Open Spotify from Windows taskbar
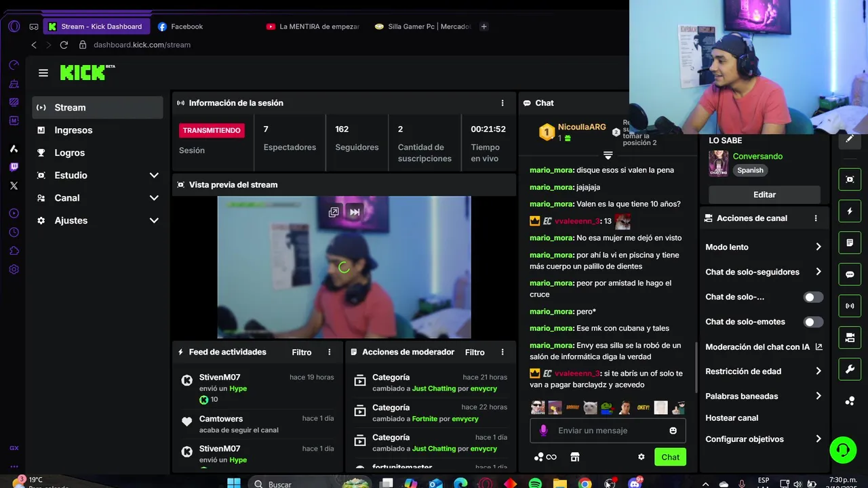 pos(535,483)
